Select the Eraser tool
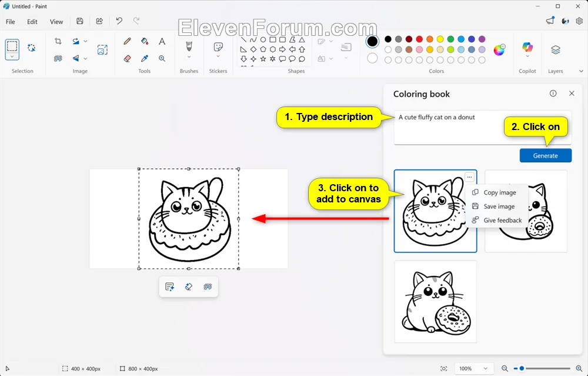This screenshot has height=376, width=588. (x=127, y=58)
